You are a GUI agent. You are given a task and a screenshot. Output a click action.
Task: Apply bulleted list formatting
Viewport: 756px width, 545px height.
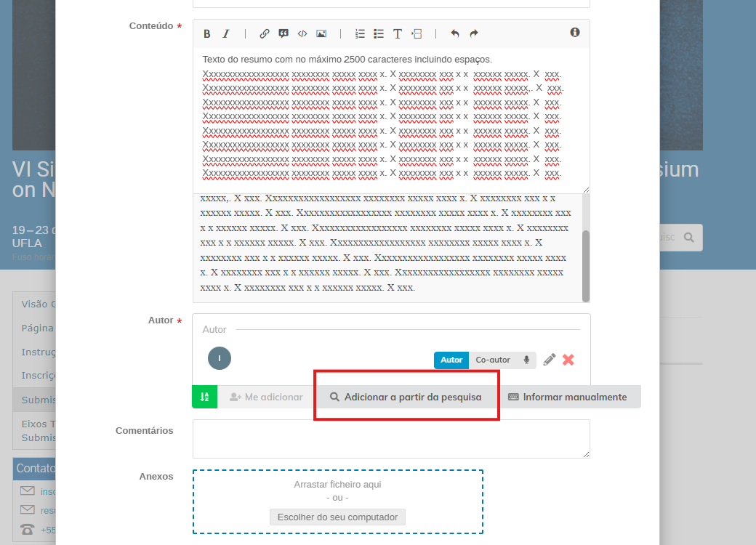(379, 33)
